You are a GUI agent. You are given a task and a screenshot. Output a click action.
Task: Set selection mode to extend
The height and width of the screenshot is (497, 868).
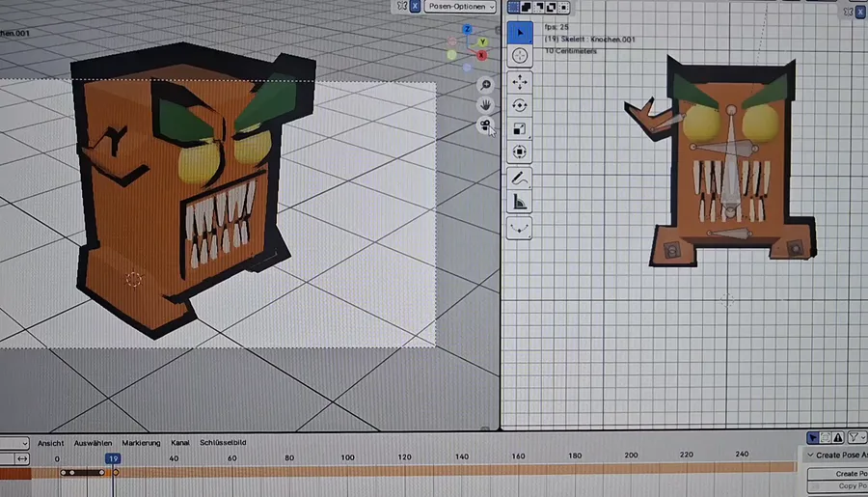[526, 7]
